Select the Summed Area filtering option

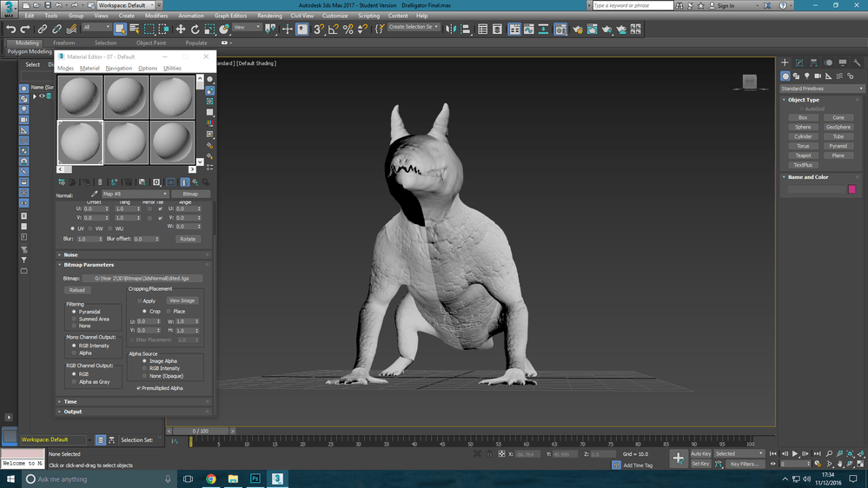(x=74, y=319)
